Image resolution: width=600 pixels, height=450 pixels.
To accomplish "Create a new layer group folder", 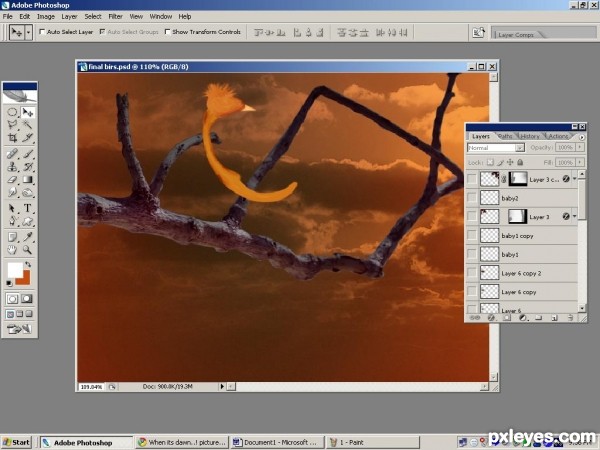I will pyautogui.click(x=539, y=318).
